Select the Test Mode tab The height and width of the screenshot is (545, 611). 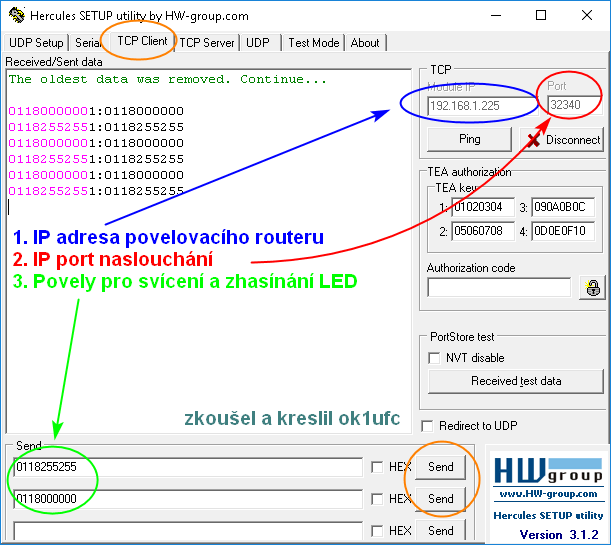tap(313, 43)
